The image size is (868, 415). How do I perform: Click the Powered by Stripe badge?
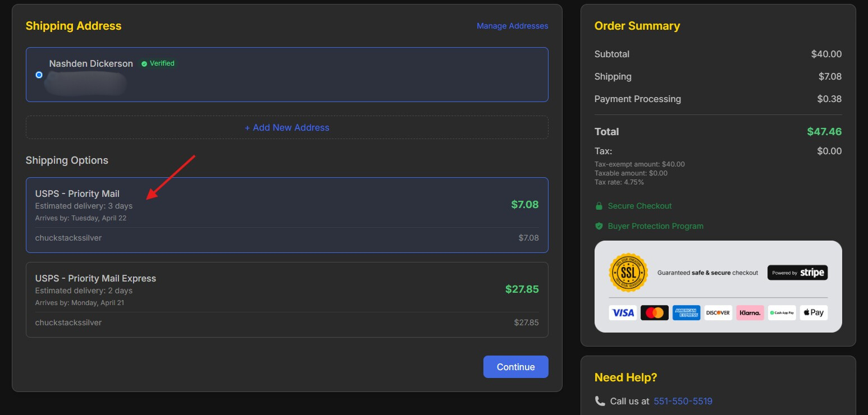click(797, 273)
